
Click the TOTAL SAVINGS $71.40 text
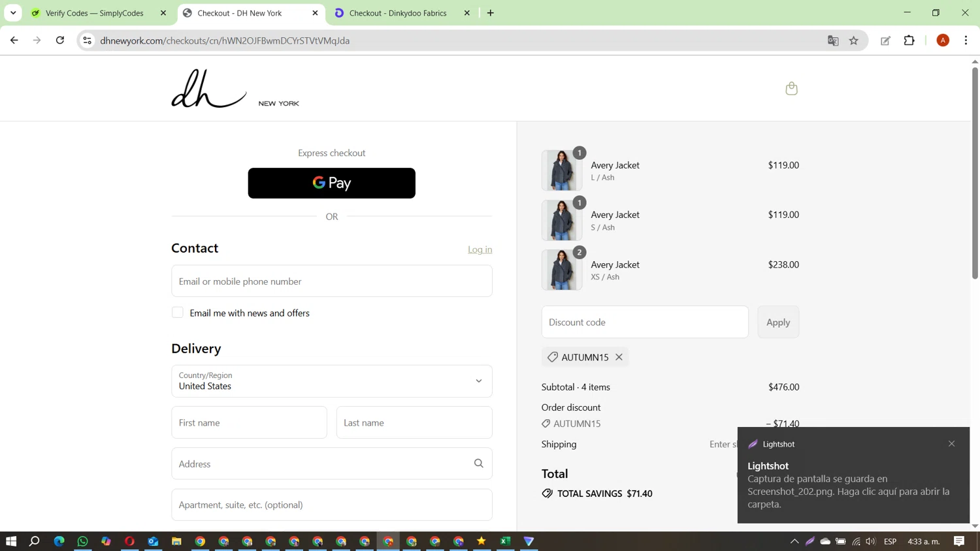[604, 494]
